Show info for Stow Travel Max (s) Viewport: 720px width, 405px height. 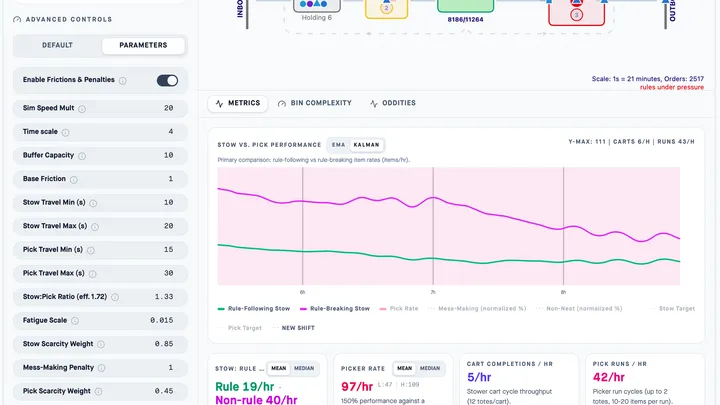tap(95, 226)
